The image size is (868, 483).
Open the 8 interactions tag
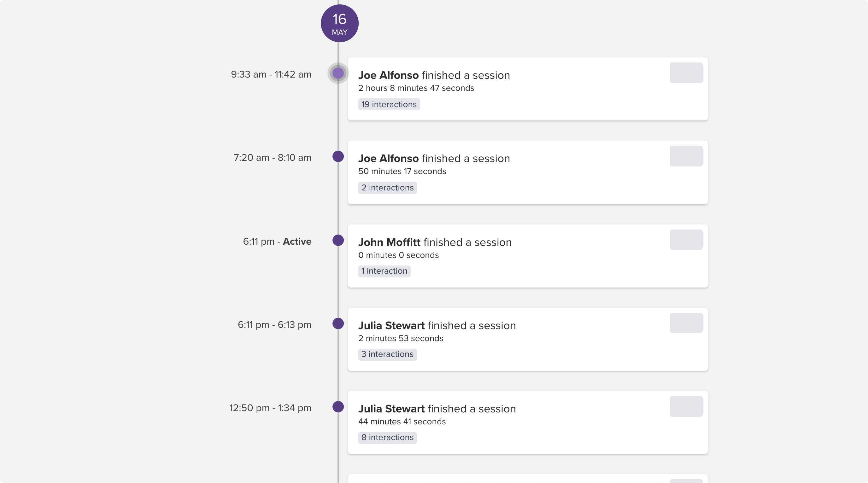(388, 438)
